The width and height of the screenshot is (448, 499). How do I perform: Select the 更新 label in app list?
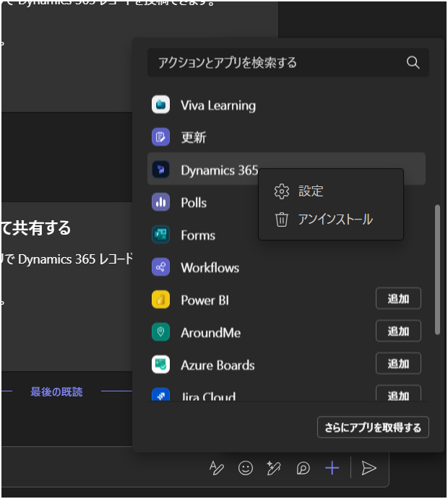click(x=194, y=137)
